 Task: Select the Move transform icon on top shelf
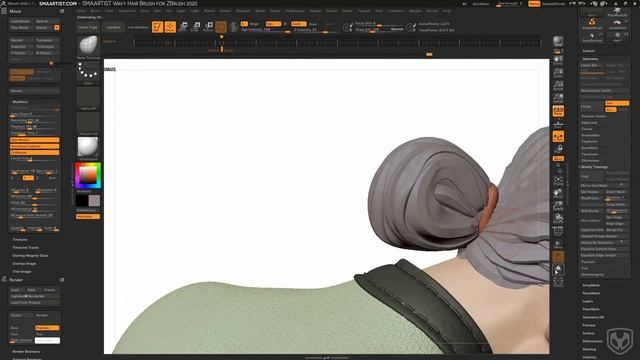pos(183,27)
